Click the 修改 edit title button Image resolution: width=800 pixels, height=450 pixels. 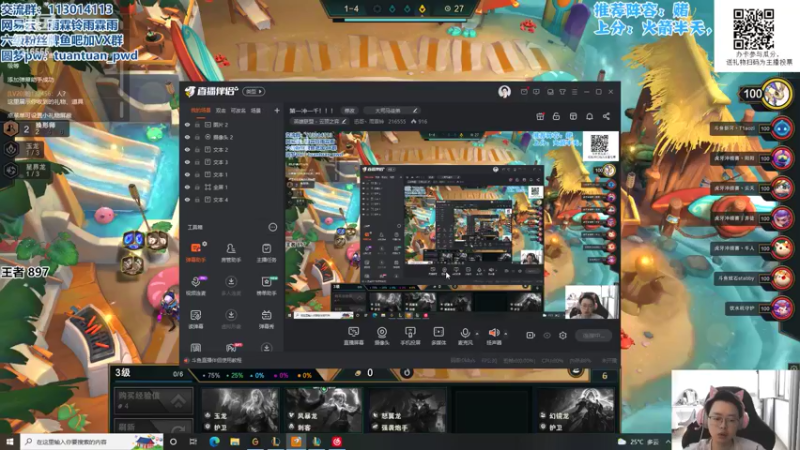point(349,110)
